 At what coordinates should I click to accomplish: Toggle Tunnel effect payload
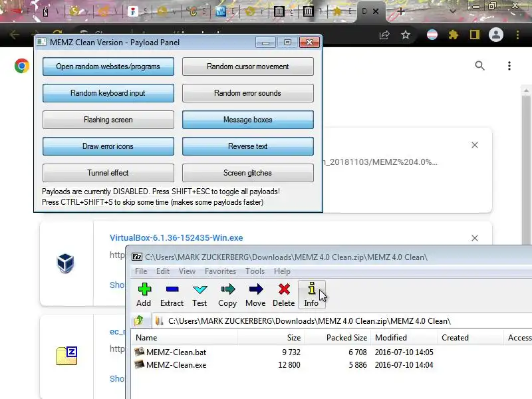pos(108,173)
